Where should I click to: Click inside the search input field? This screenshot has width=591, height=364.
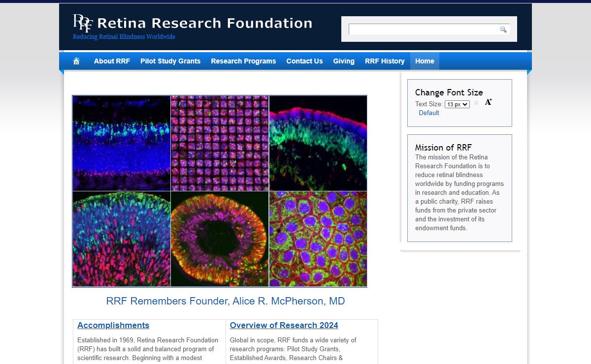coord(424,30)
